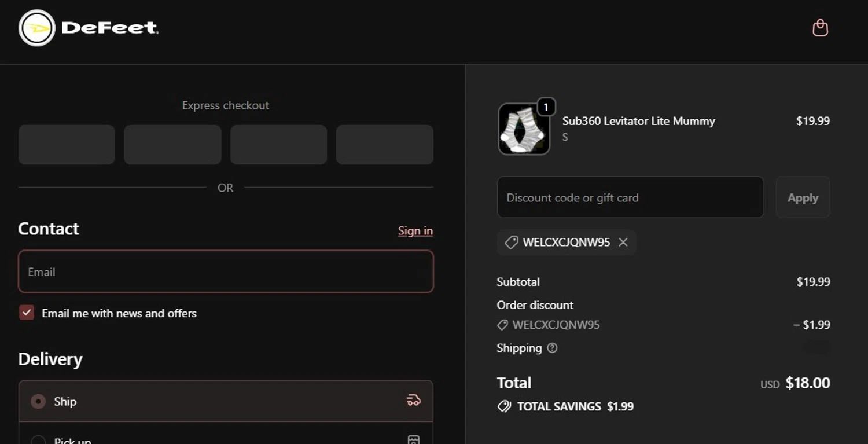Click the Apply discount button

pyautogui.click(x=803, y=197)
